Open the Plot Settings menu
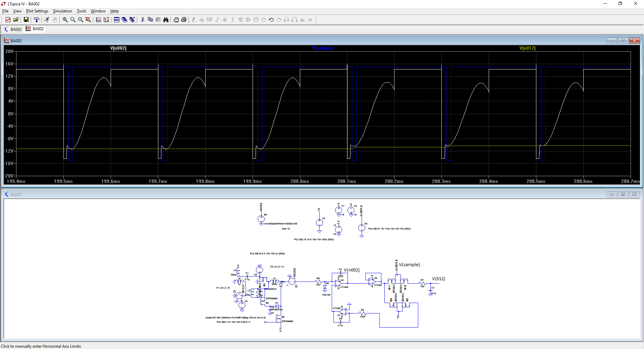The width and height of the screenshot is (644, 349). 37,11
